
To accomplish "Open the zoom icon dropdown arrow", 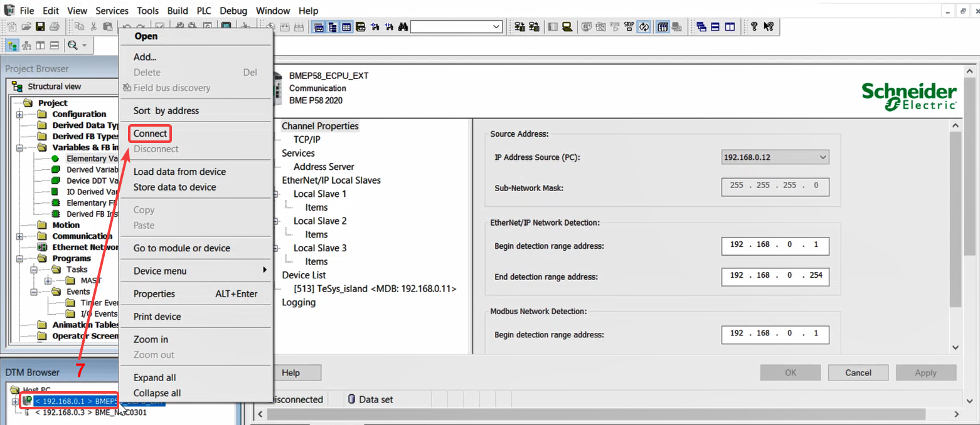I will coord(84,45).
